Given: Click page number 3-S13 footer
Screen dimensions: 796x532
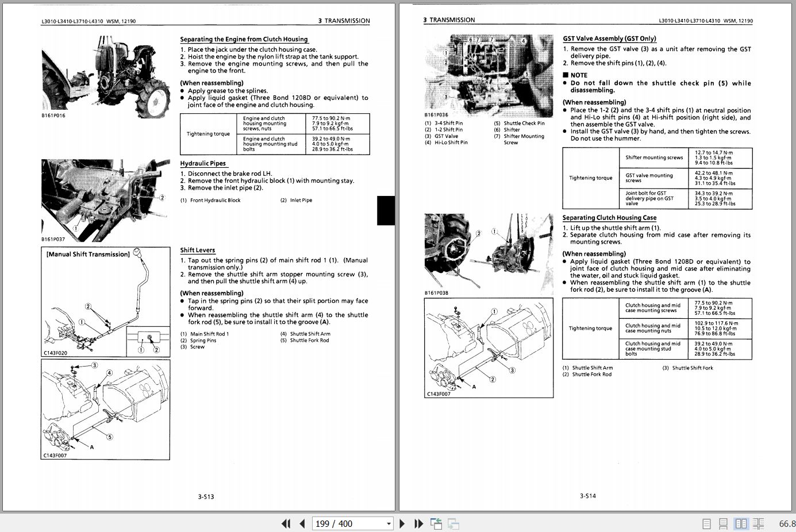Looking at the screenshot, I should (x=206, y=497).
